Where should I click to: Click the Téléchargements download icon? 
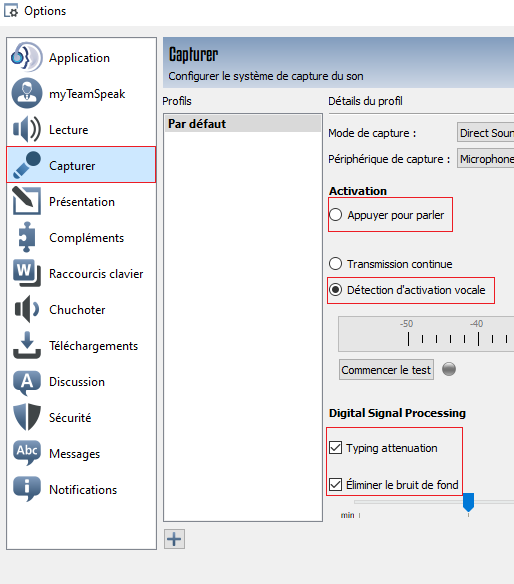pos(26,345)
